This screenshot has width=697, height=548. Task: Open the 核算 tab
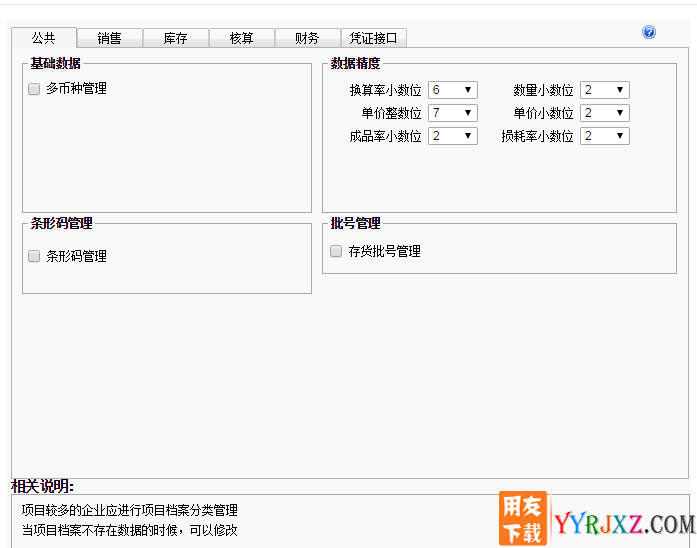click(x=241, y=38)
